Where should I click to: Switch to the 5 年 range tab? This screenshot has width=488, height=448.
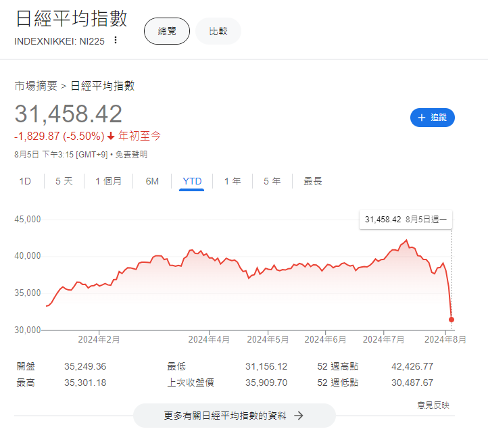tap(272, 181)
